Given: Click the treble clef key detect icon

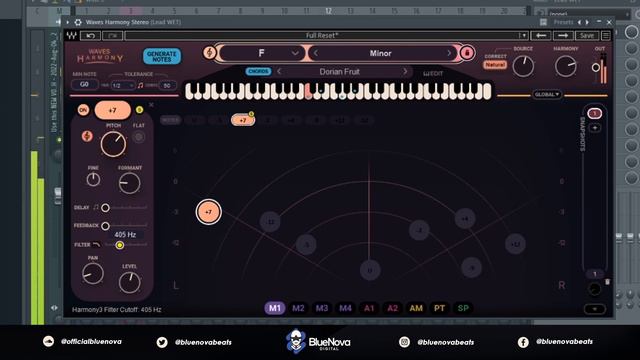Looking at the screenshot, I should [x=209, y=53].
